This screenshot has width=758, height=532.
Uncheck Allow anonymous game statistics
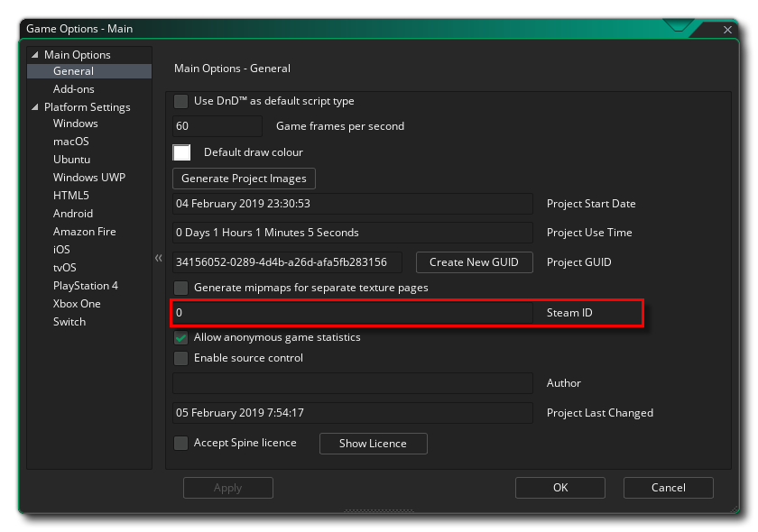180,337
